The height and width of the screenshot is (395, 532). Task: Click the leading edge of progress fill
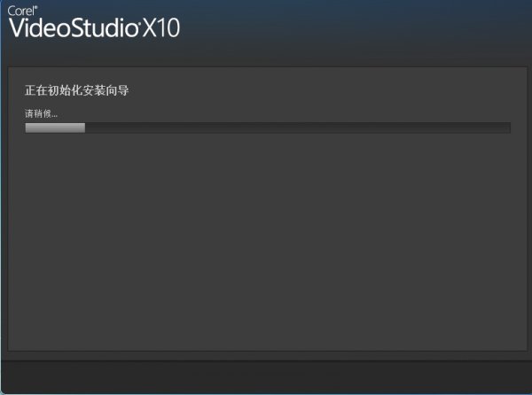coord(84,128)
